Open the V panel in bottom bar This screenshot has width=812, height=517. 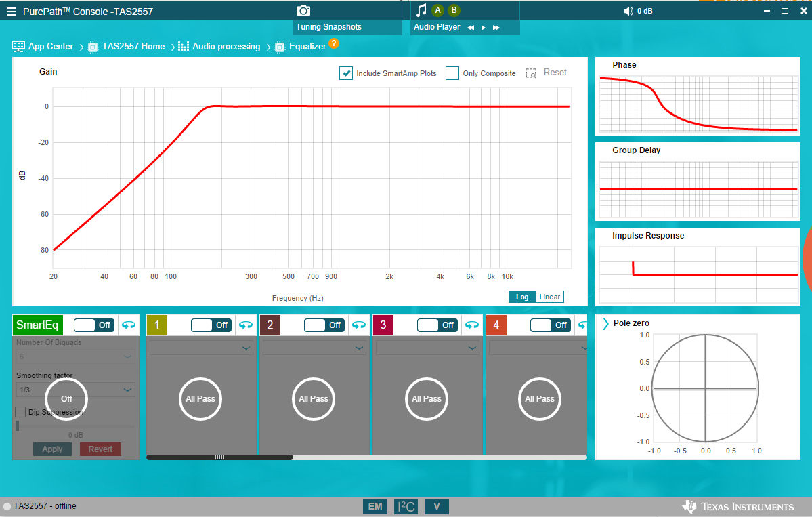click(437, 506)
